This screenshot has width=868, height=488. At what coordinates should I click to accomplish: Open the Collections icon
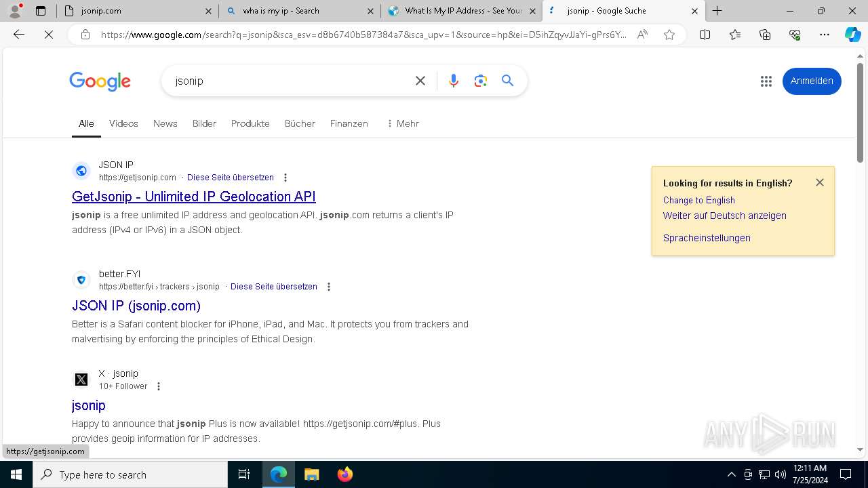pos(765,35)
